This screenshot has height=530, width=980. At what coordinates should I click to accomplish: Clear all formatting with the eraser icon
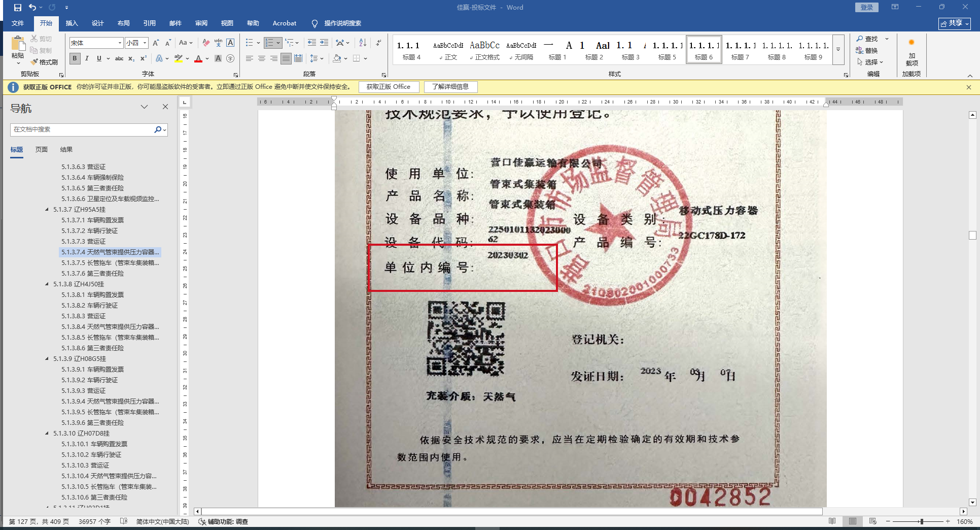point(205,43)
